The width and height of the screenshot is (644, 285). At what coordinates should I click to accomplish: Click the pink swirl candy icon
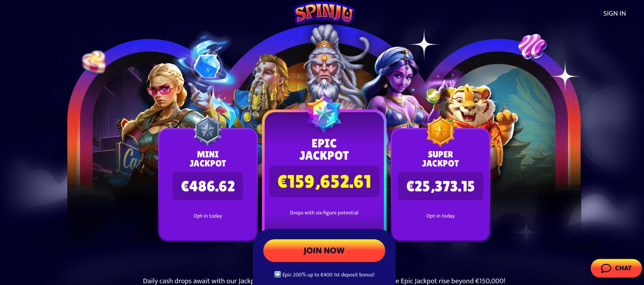click(x=94, y=62)
